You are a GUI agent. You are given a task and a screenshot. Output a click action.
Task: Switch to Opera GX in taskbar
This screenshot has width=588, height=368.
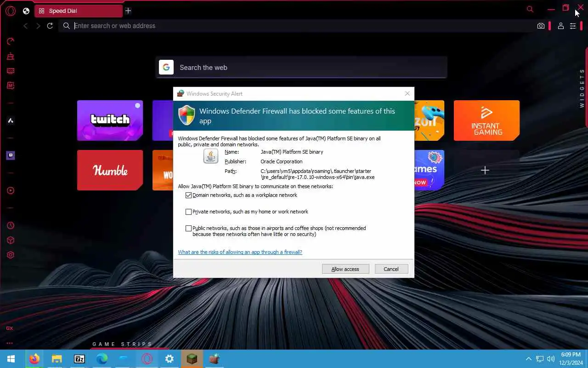(x=147, y=359)
